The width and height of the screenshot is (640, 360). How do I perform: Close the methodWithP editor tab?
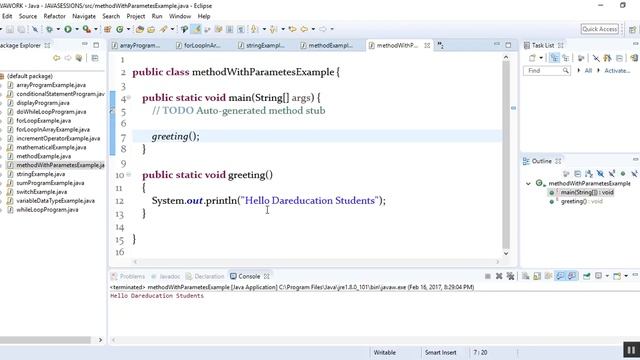[427, 45]
